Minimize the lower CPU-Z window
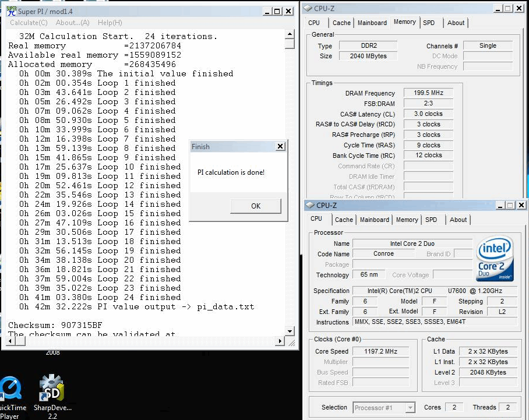Viewport: 529px width, 420px height. coord(500,205)
